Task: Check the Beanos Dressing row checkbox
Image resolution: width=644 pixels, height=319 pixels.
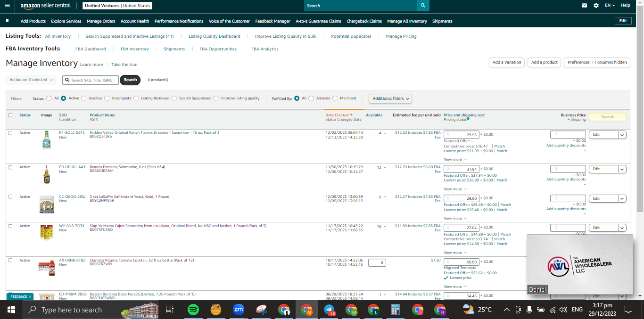Action: pos(10,167)
